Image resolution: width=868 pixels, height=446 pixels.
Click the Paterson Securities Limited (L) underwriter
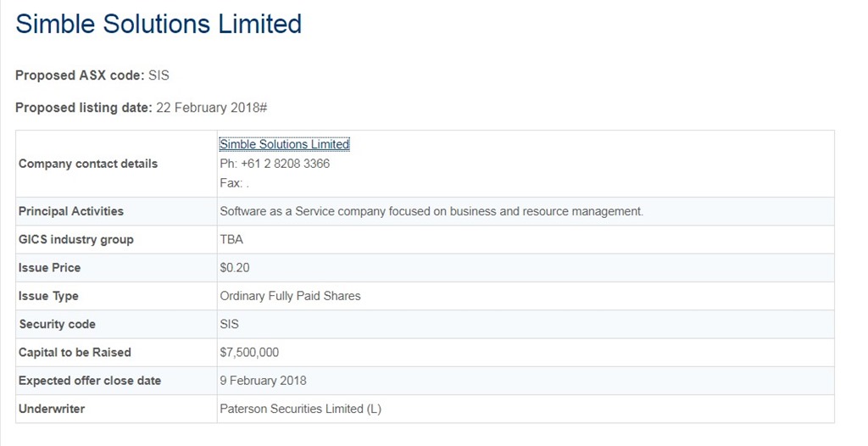coord(301,410)
